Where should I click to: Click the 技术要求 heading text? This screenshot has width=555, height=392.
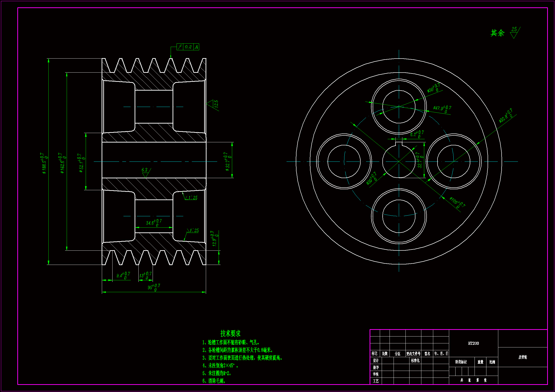(x=230, y=334)
